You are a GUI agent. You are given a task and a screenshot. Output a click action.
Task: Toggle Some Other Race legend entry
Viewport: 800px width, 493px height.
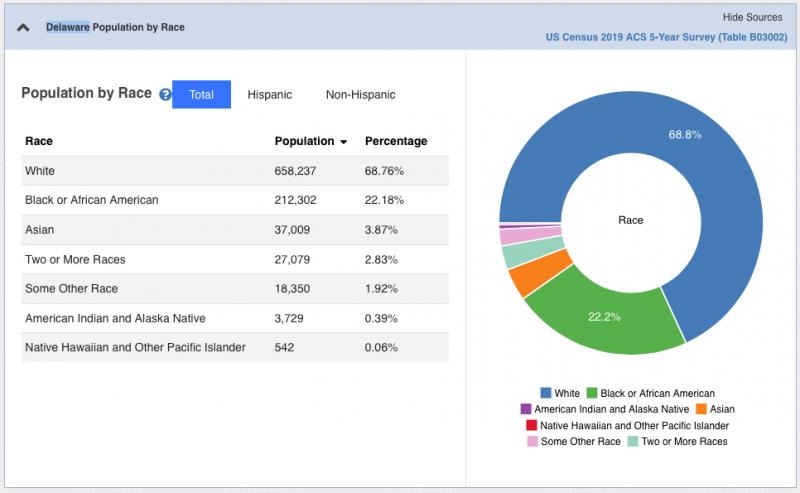pyautogui.click(x=532, y=441)
